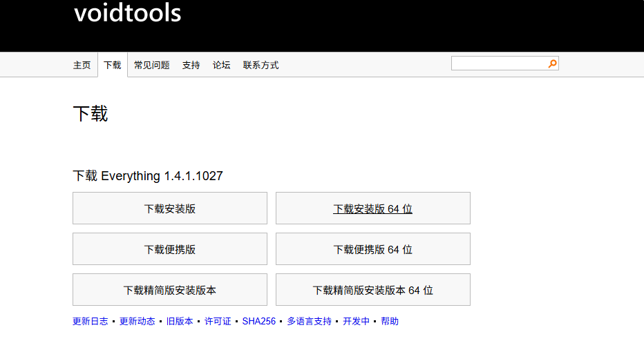The image size is (644, 341).
Task: Click the orange search magnifier icon
Action: (552, 64)
